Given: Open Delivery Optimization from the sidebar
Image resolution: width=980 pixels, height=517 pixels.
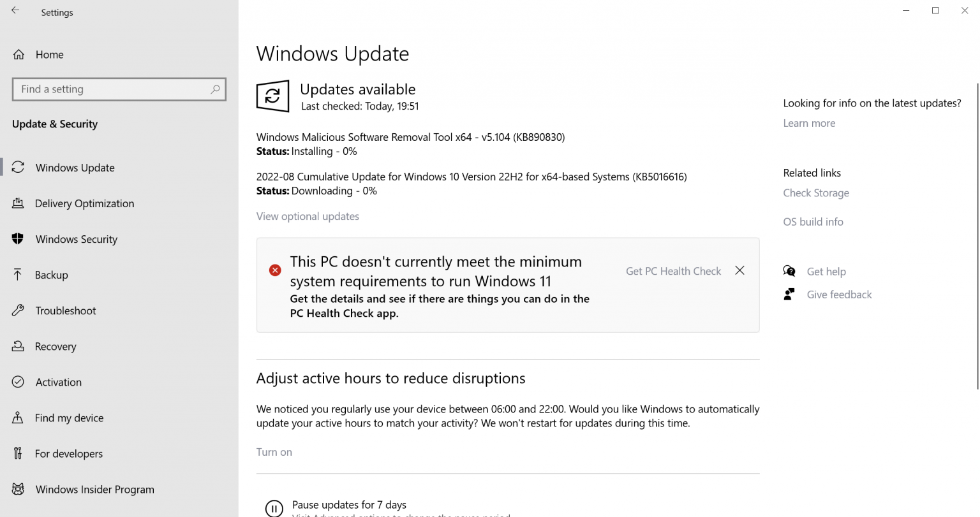Looking at the screenshot, I should coord(19,203).
